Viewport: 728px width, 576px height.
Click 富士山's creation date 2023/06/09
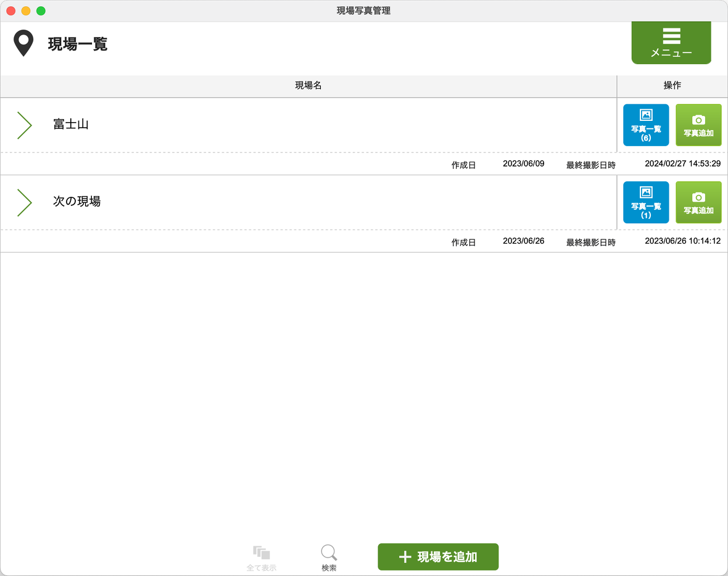523,164
